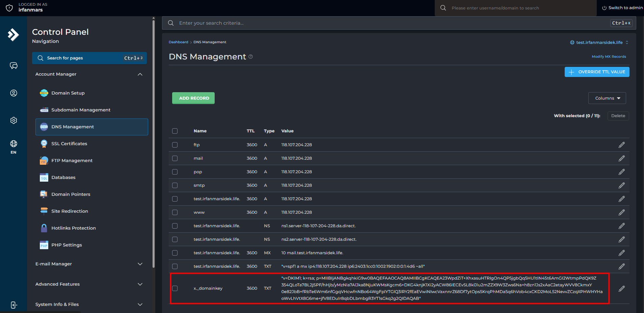Click the username/domain search field

pos(516,8)
